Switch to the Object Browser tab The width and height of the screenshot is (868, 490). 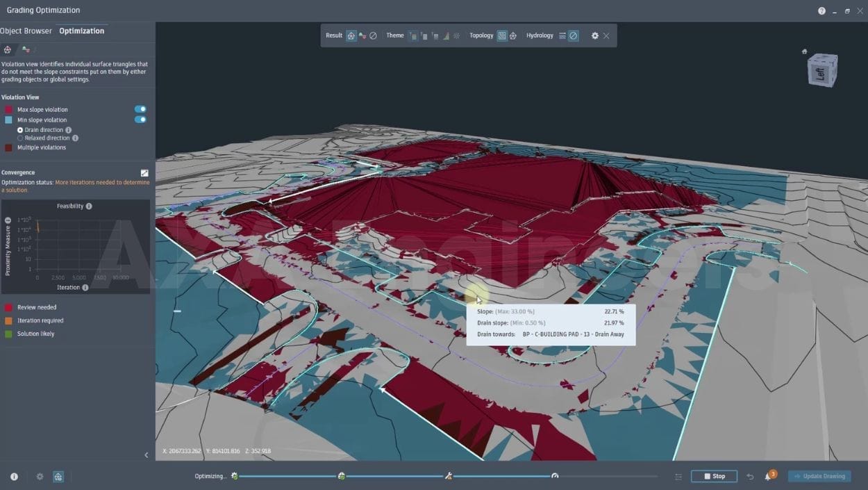[26, 31]
